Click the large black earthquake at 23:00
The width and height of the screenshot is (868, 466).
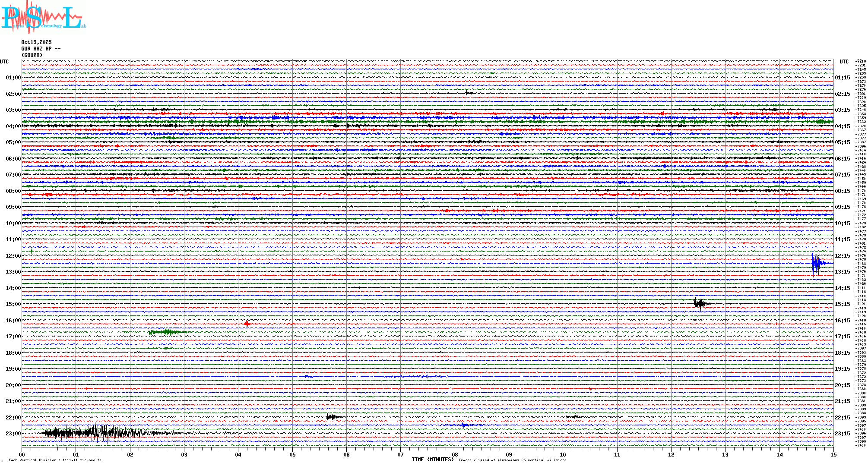[93, 433]
